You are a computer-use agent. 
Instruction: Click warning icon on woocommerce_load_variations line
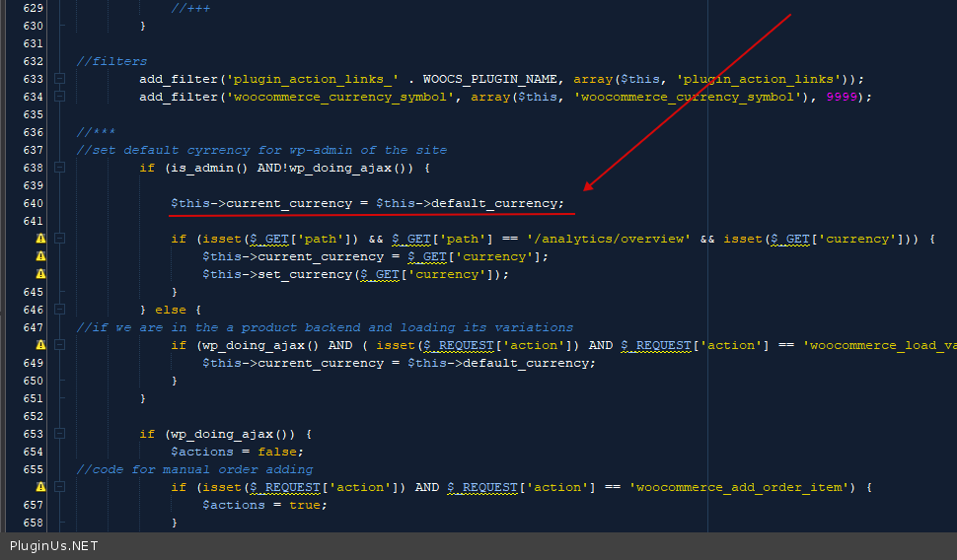(40, 345)
